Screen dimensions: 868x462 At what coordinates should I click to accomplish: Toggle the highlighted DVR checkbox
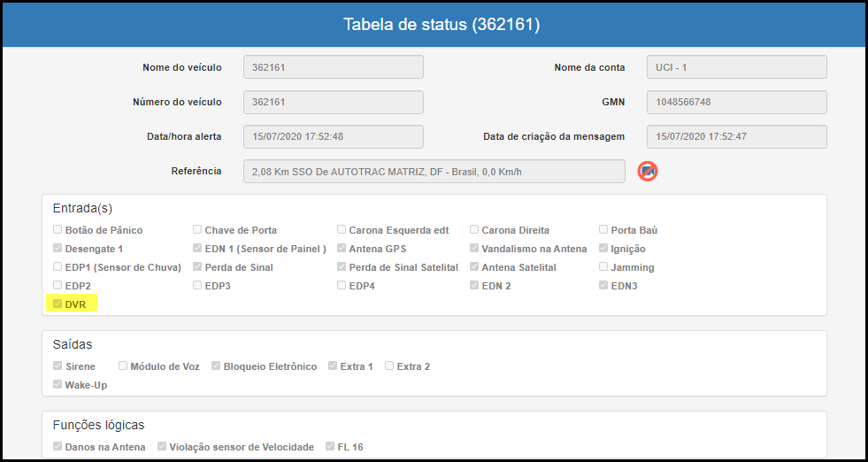point(57,304)
